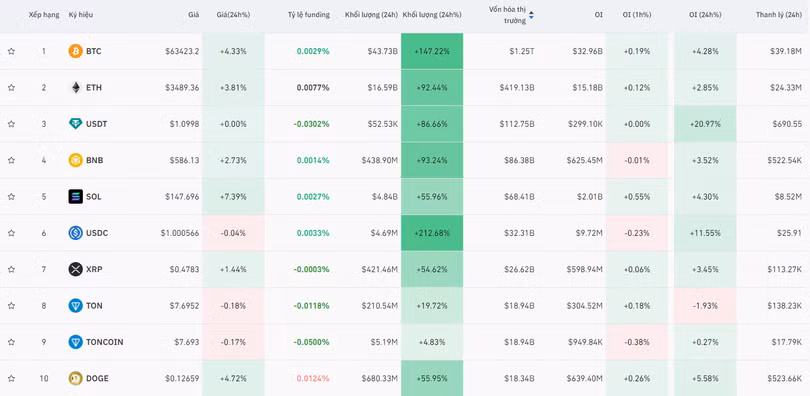Open the USDT symbol link
810x396 pixels.
coord(97,124)
